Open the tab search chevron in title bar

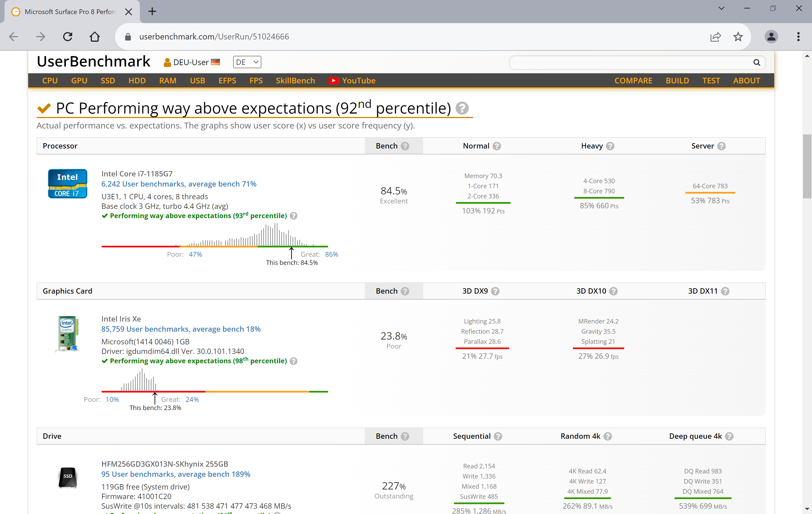(x=721, y=8)
